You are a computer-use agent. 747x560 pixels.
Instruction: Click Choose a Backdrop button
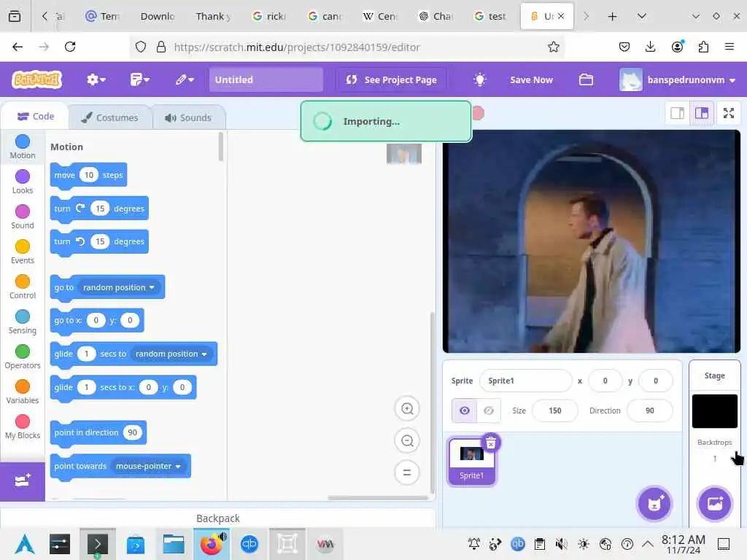point(715,504)
